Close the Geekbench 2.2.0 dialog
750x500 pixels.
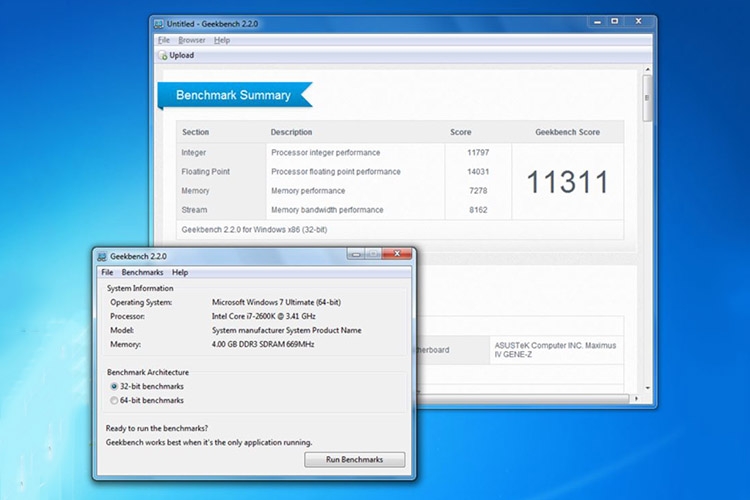click(x=397, y=254)
